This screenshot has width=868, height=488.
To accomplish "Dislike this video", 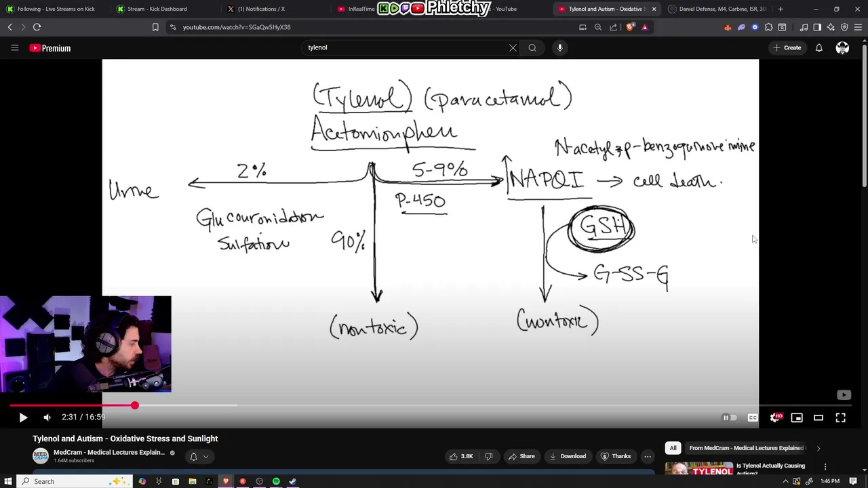I will coord(488,456).
